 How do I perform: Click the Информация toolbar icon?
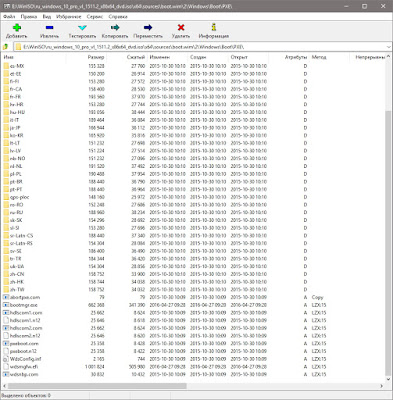click(214, 27)
